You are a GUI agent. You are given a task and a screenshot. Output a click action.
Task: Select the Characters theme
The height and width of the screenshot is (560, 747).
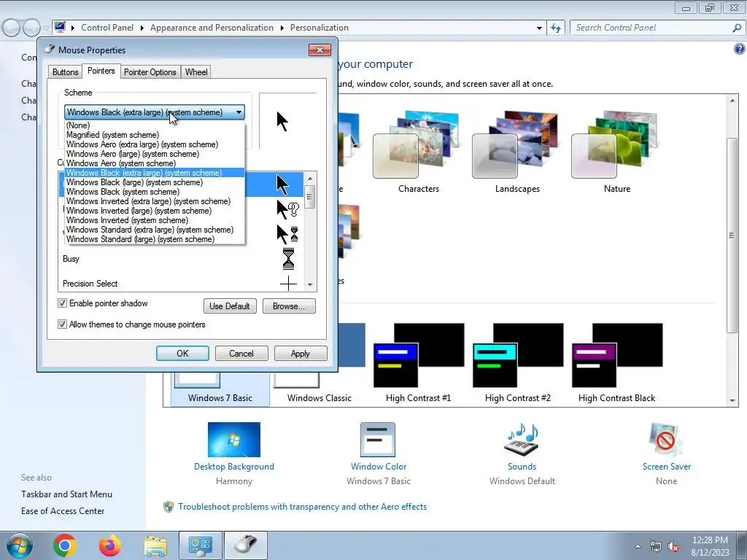(x=418, y=152)
